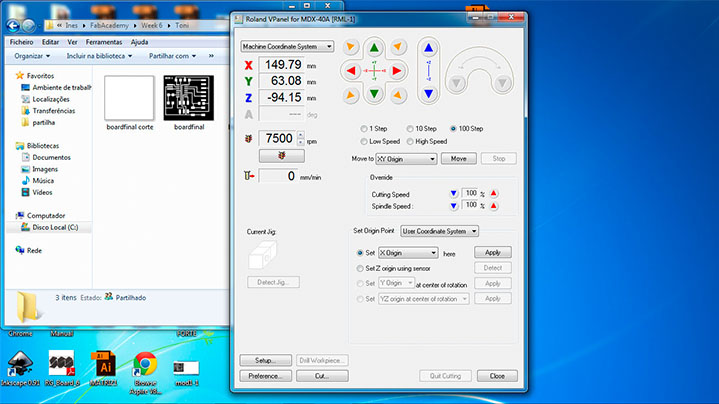Increase the Spindle Speed override with the red arrow
The width and height of the screenshot is (719, 404).
coord(493,206)
